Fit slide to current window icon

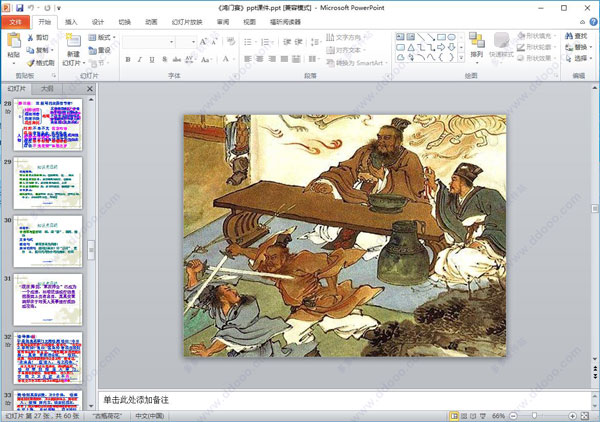click(585, 415)
